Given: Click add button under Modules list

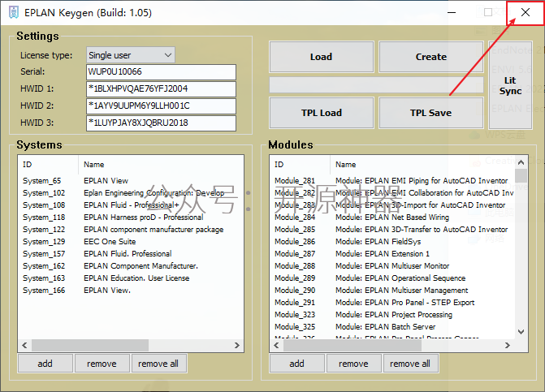Looking at the screenshot, I should click(296, 364).
